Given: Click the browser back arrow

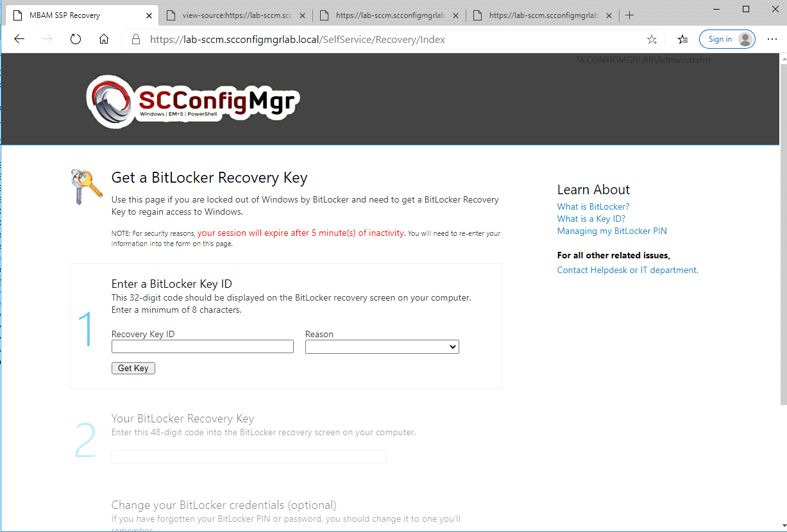Looking at the screenshot, I should click(19, 39).
